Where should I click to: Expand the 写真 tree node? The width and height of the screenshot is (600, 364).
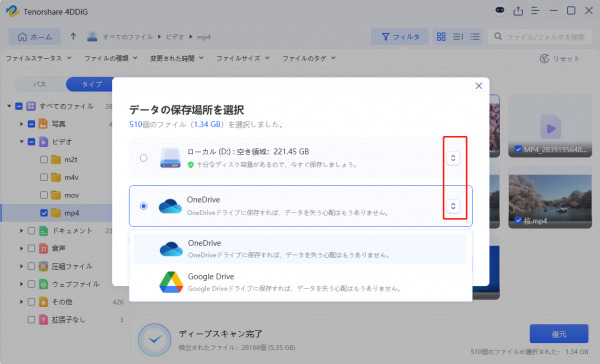pyautogui.click(x=21, y=124)
